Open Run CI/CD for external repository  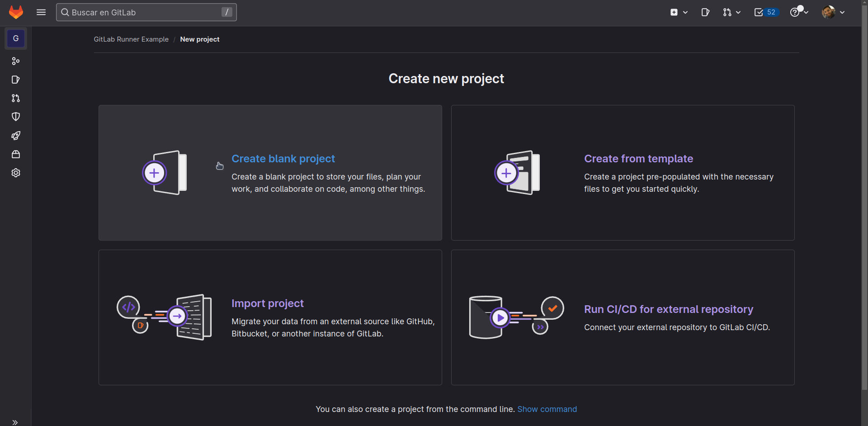[x=669, y=309]
